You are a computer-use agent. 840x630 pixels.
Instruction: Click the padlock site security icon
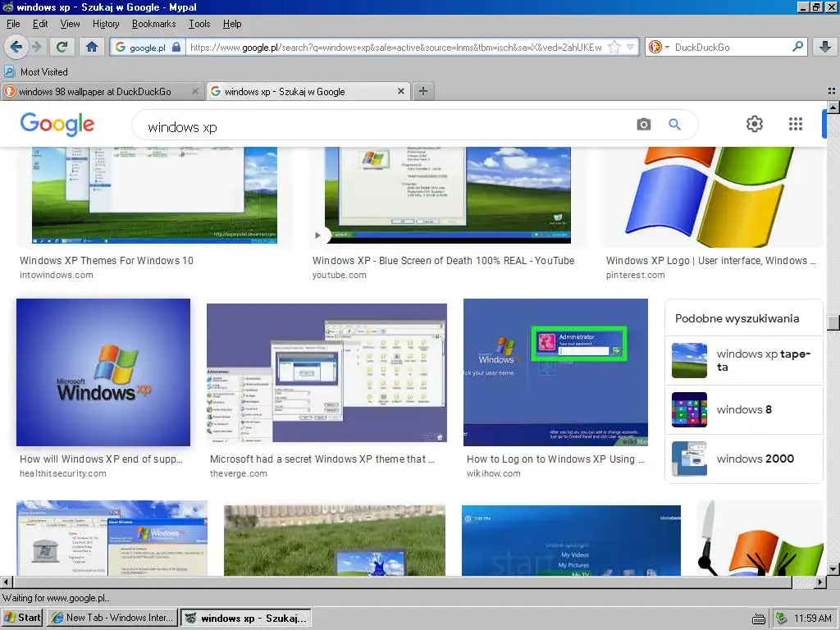coord(176,47)
